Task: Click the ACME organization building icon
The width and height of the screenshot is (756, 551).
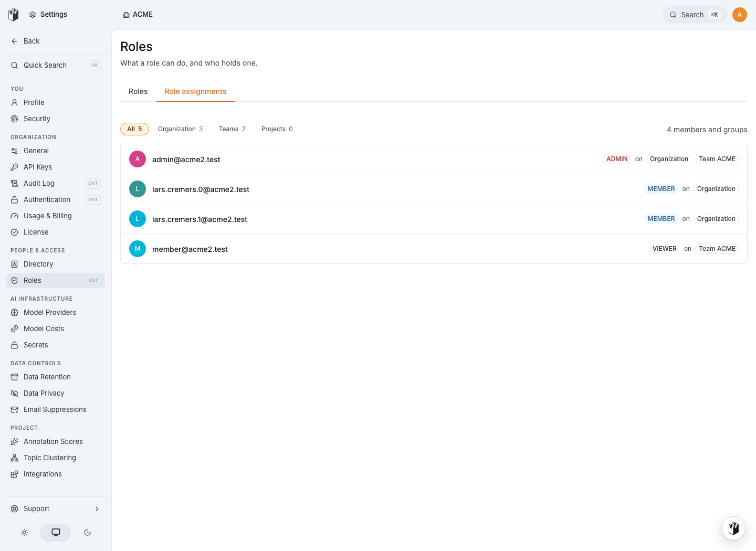Action: click(x=126, y=15)
